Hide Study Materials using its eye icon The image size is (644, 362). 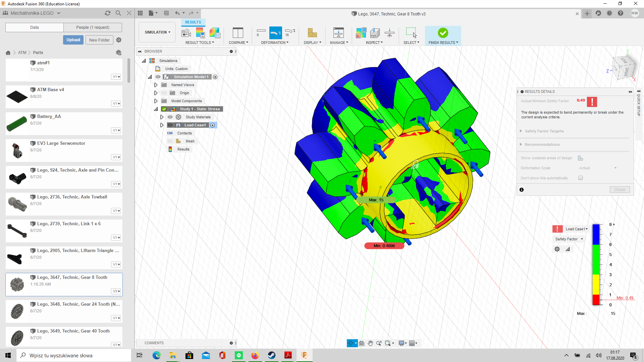[170, 117]
